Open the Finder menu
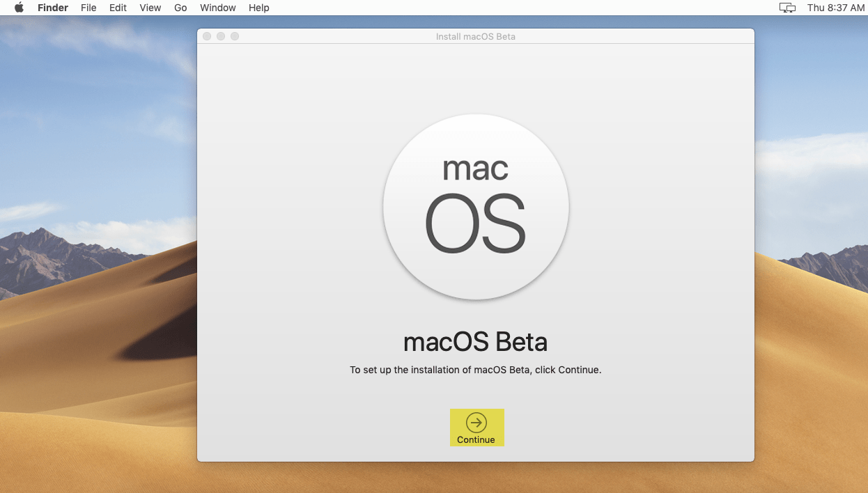Screen dimensions: 868x493 click(x=53, y=8)
